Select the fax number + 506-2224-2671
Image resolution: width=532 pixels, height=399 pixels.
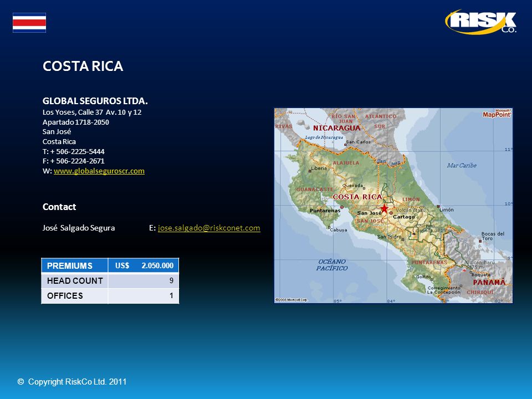[x=78, y=161]
